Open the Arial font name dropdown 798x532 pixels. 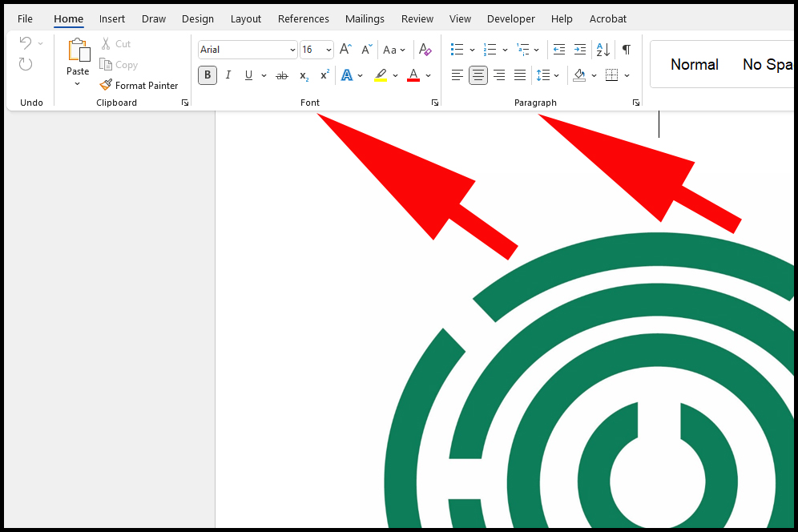292,50
